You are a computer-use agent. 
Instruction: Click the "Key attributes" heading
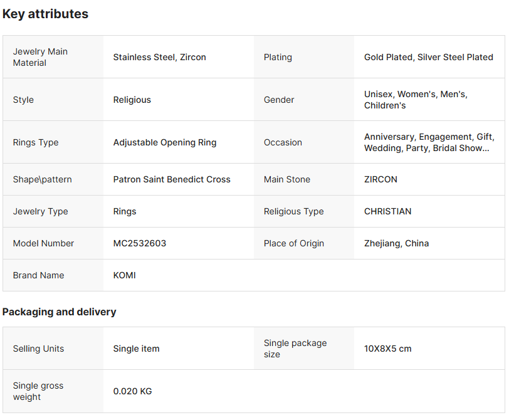45,14
